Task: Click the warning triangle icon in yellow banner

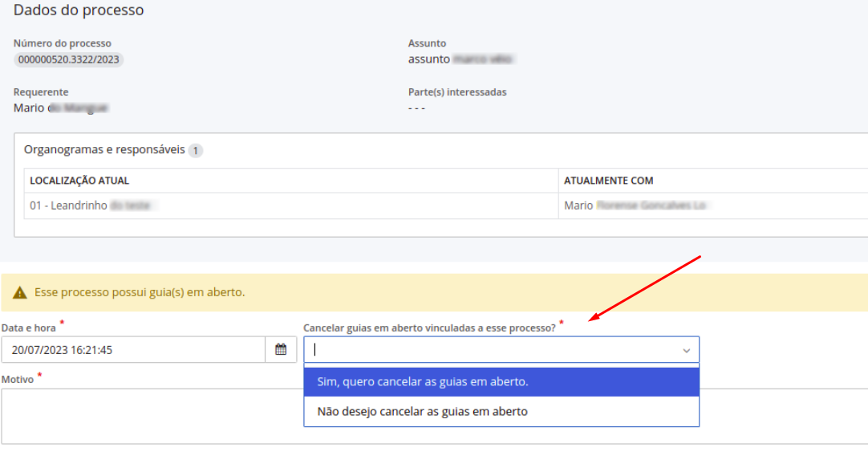Action: click(20, 293)
